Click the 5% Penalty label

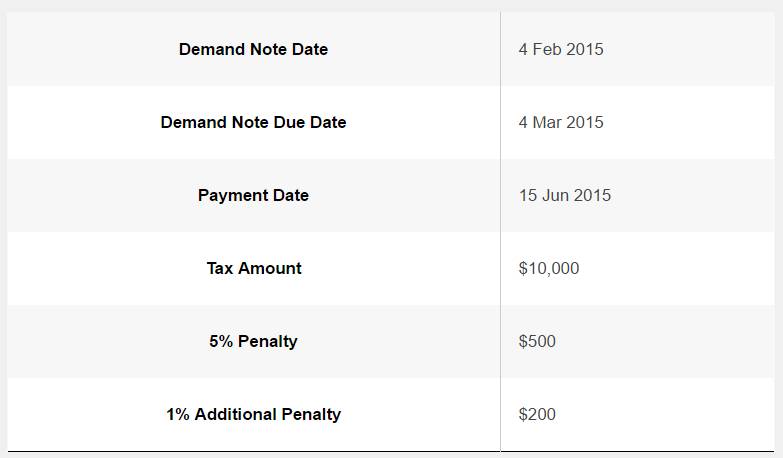click(253, 341)
